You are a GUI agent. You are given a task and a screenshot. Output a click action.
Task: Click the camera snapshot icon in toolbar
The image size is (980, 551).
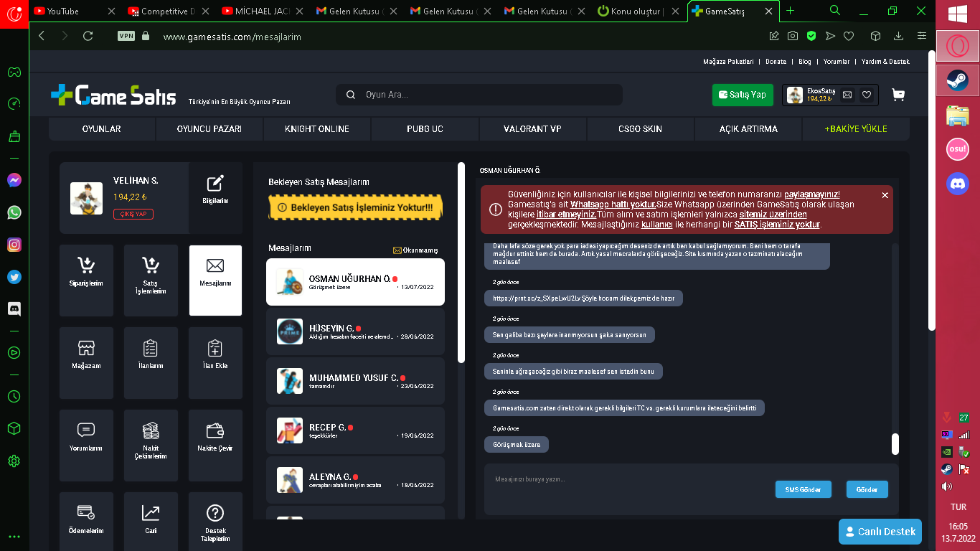(793, 36)
